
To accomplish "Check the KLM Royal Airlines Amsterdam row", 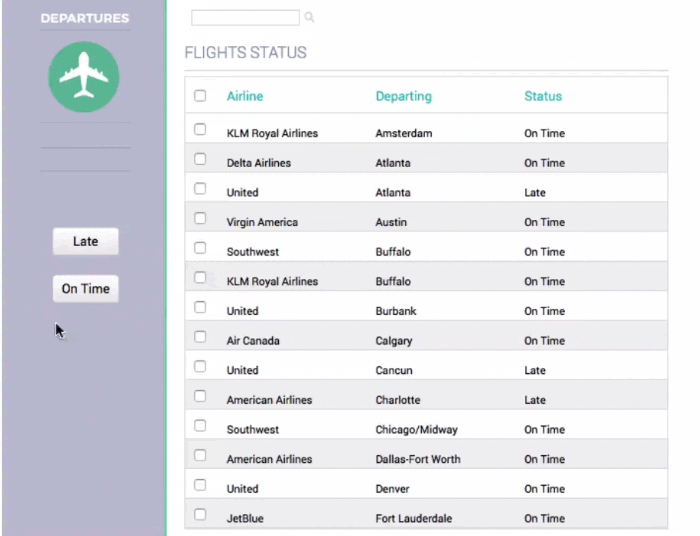I will (200, 129).
